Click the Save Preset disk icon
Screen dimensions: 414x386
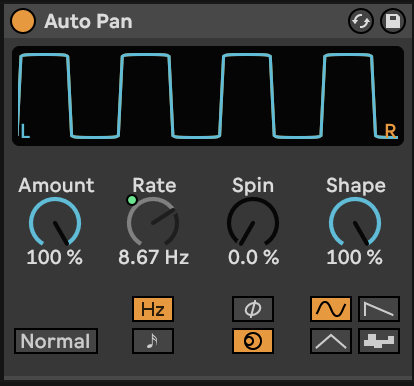(x=393, y=21)
